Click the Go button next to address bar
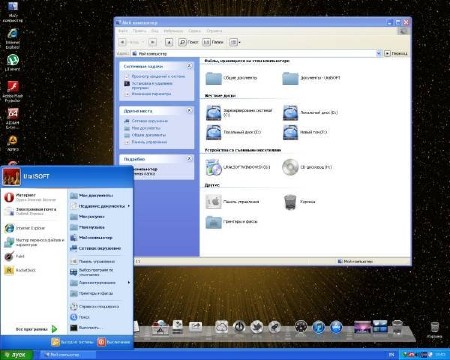 pos(396,53)
